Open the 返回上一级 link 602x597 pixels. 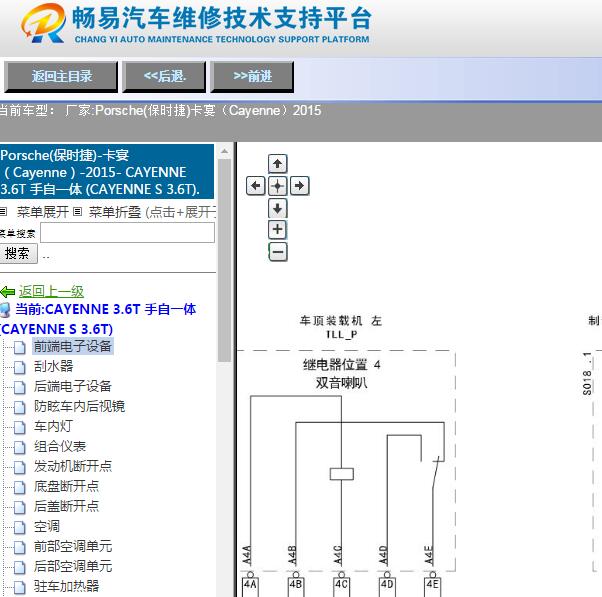pos(51,292)
